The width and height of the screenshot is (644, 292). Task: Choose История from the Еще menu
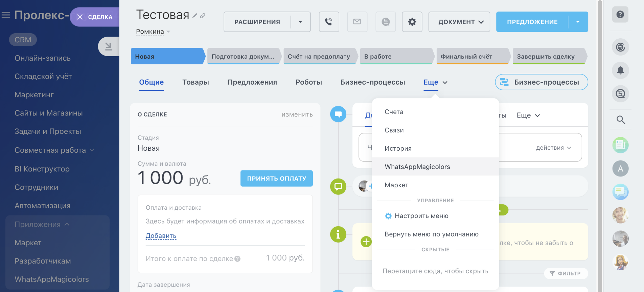435,148
